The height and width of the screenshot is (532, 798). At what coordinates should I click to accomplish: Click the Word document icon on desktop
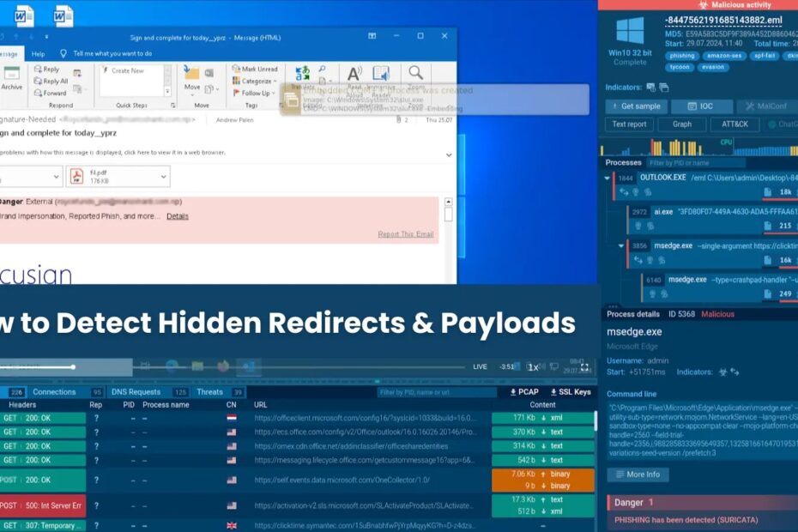tap(24, 15)
